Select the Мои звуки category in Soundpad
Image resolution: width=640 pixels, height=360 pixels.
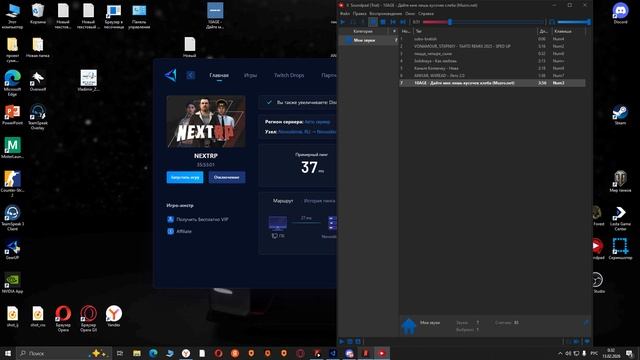point(368,40)
